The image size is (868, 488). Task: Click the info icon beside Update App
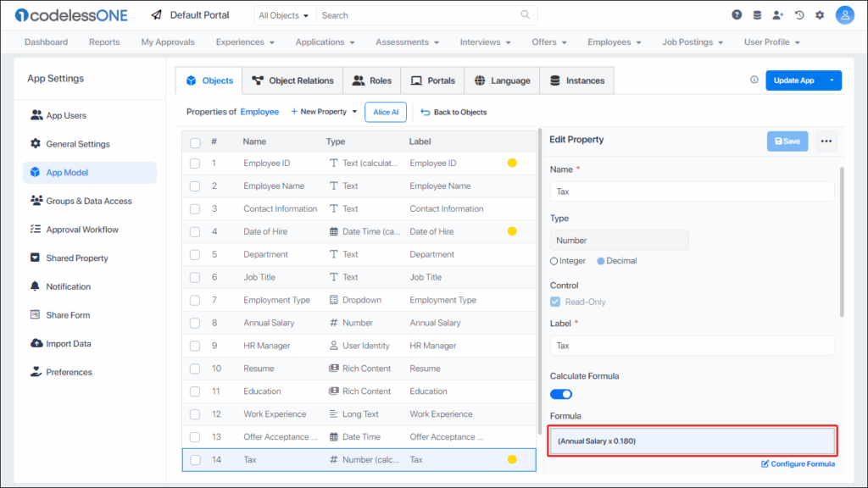click(x=754, y=80)
